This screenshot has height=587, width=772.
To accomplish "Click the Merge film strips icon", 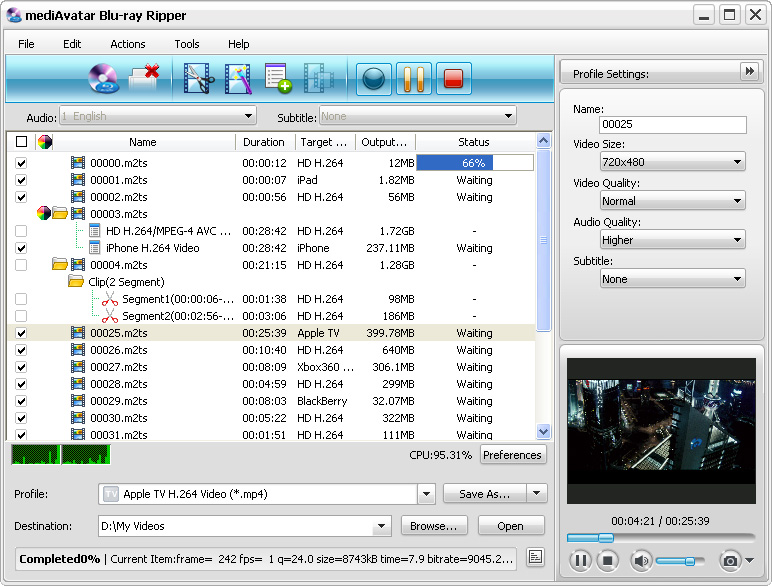I will (x=319, y=78).
